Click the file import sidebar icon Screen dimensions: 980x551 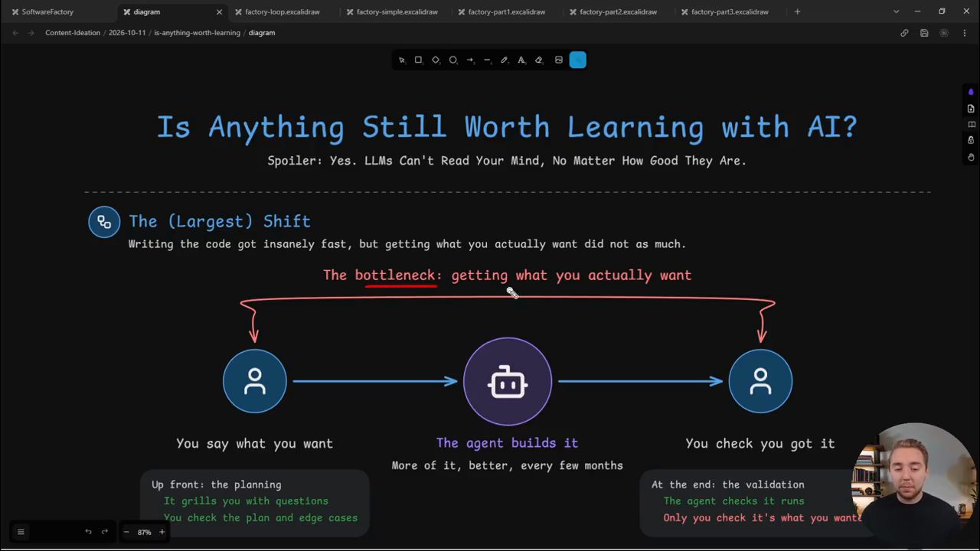(x=971, y=109)
